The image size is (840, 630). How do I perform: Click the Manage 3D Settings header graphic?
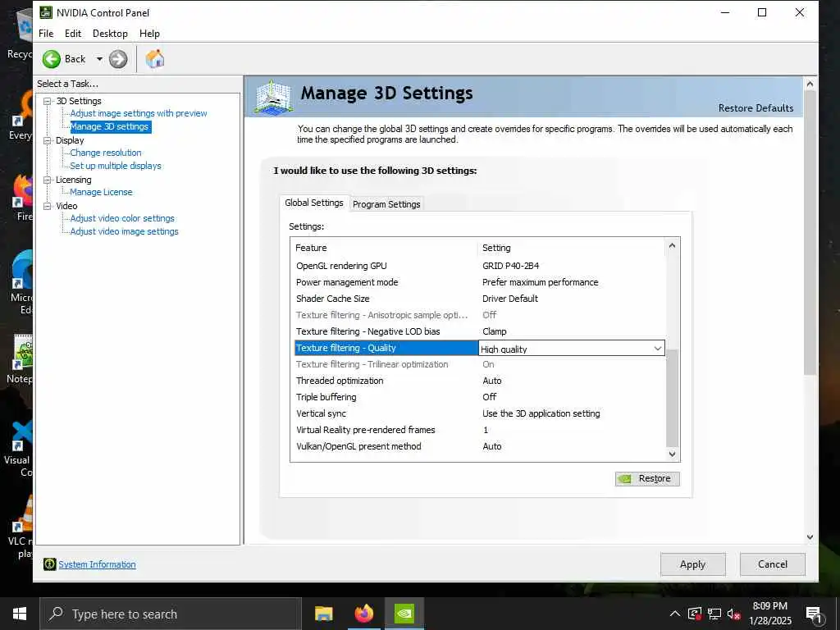click(x=272, y=97)
